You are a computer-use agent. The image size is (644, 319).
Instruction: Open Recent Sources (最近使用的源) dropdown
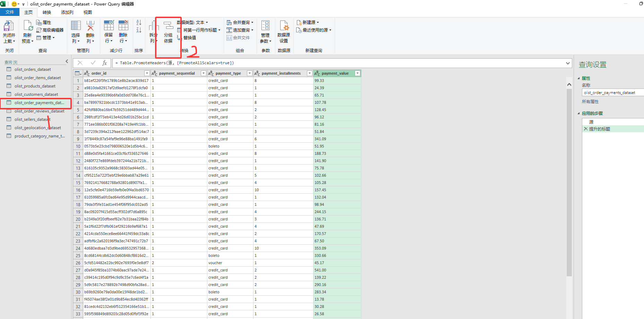[314, 30]
